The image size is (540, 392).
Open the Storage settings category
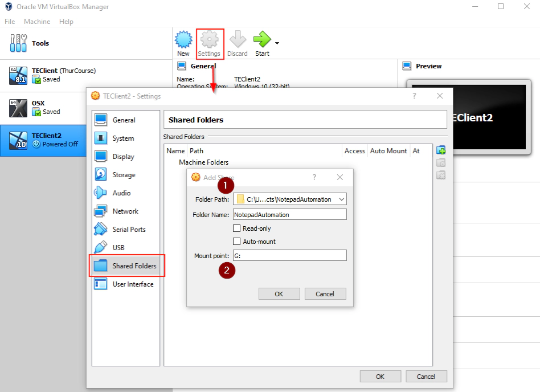click(124, 175)
